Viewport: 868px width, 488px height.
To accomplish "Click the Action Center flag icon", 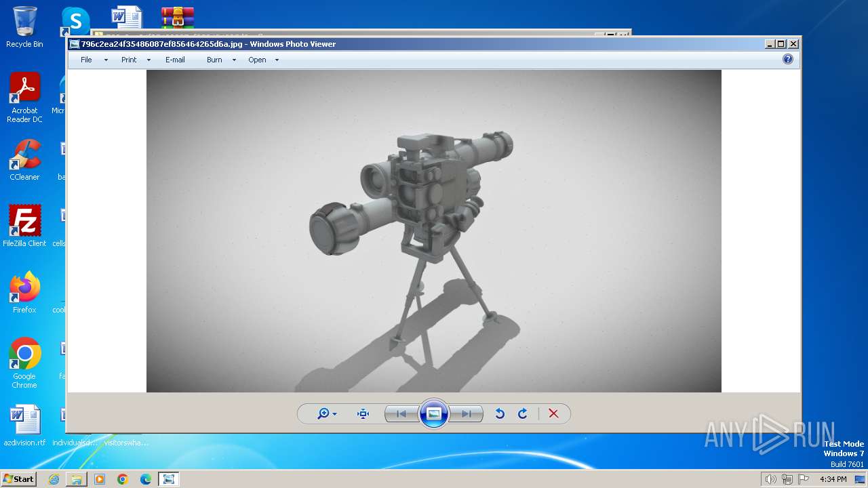I will pos(804,479).
